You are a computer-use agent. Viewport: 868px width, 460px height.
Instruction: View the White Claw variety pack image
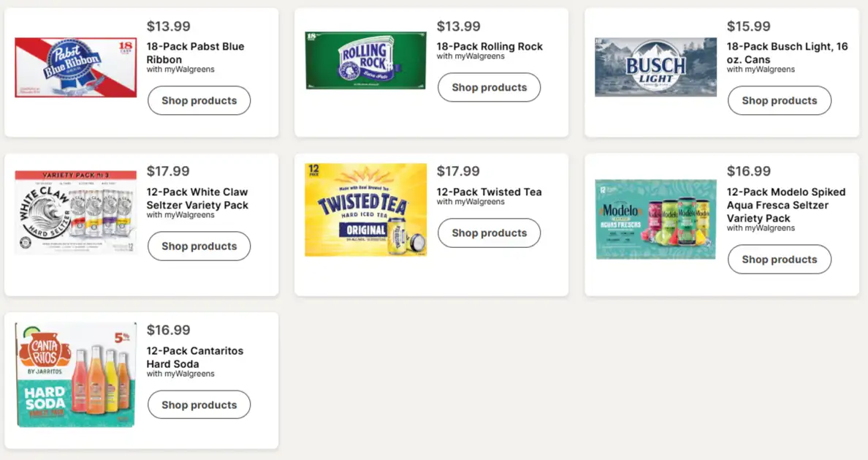pyautogui.click(x=76, y=212)
